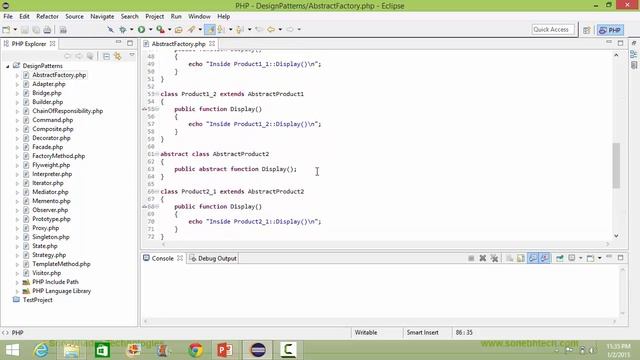Image resolution: width=640 pixels, height=360 pixels.
Task: Collapse the Product1_2 class fold marker
Action: pos(157,94)
